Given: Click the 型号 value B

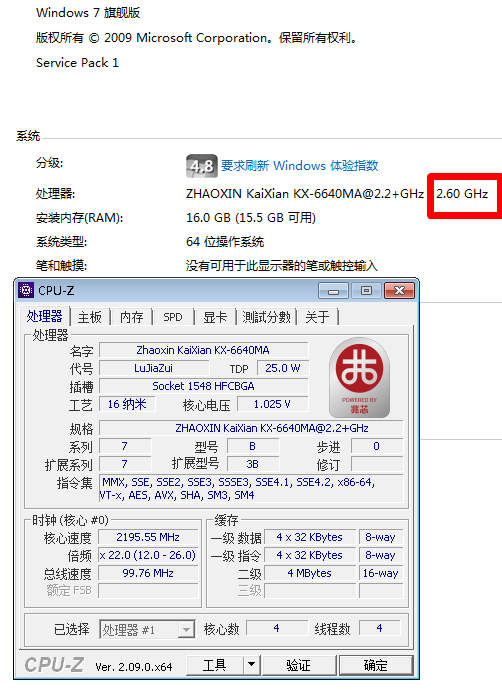Looking at the screenshot, I should pyautogui.click(x=253, y=446).
